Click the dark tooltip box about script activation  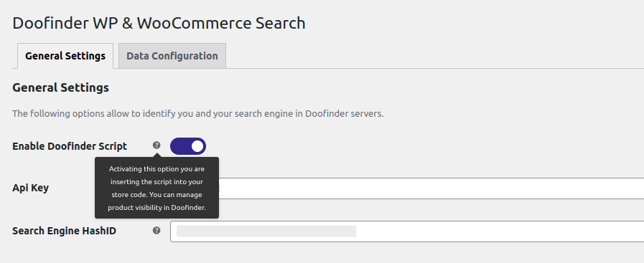pos(157,188)
